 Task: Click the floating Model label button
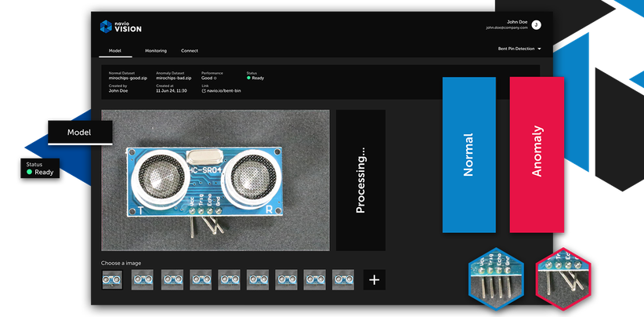79,133
